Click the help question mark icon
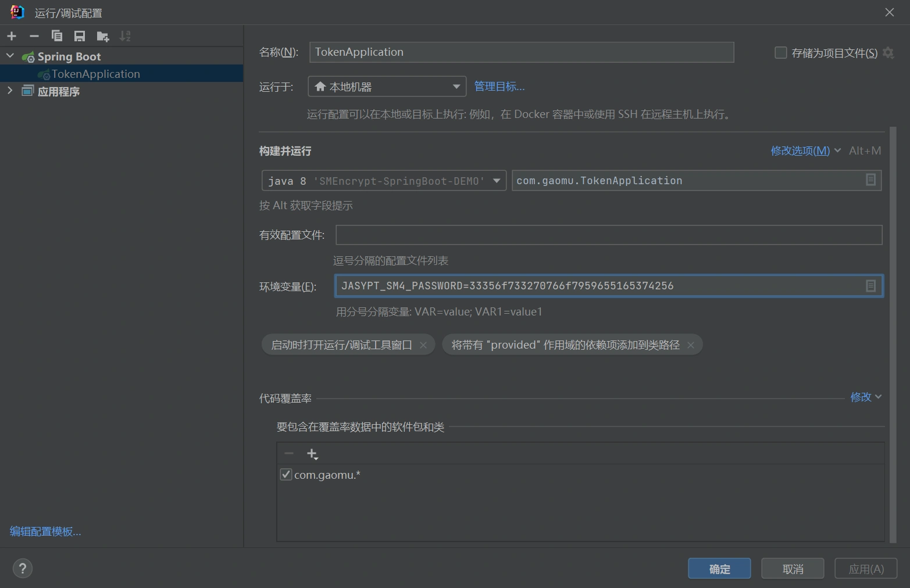 coord(23,568)
